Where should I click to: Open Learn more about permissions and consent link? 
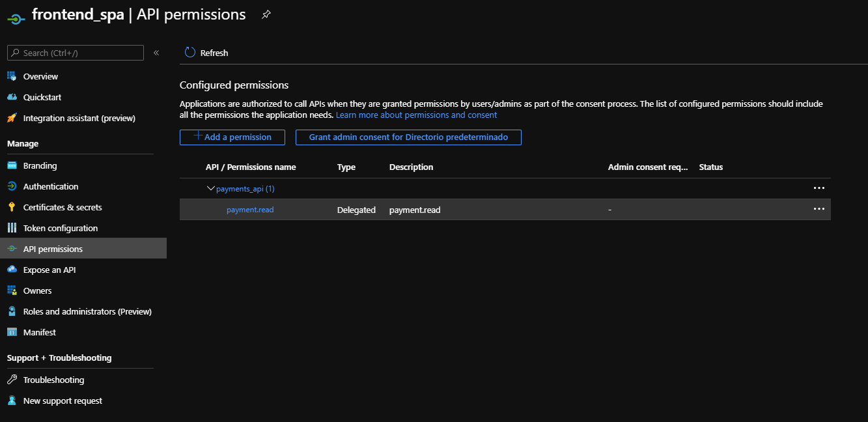tap(416, 115)
